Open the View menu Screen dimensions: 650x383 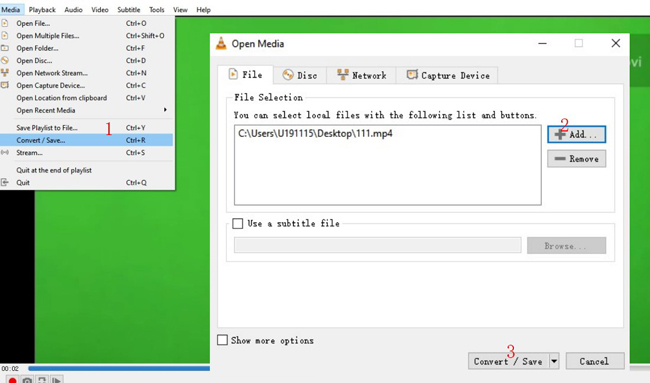[180, 10]
